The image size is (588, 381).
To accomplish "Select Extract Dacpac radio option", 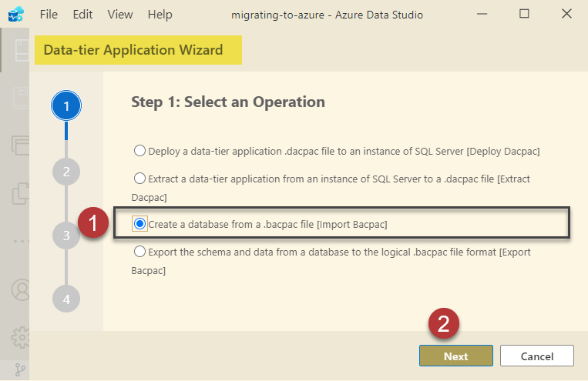I will [x=139, y=179].
